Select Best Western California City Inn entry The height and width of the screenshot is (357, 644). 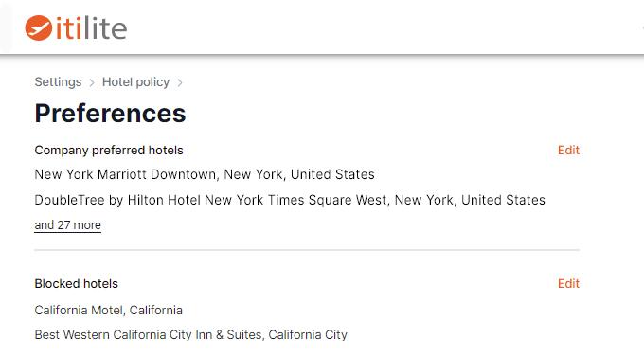[x=191, y=335]
